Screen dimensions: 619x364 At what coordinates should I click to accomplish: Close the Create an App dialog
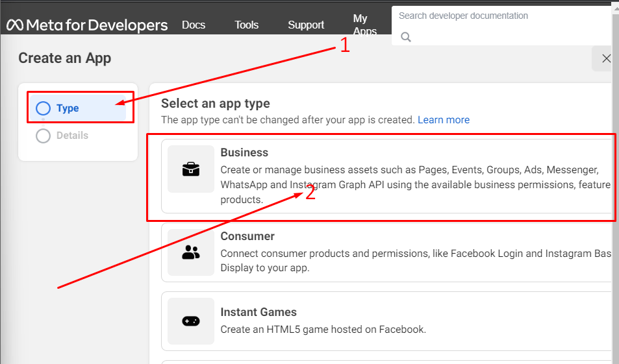tap(605, 58)
